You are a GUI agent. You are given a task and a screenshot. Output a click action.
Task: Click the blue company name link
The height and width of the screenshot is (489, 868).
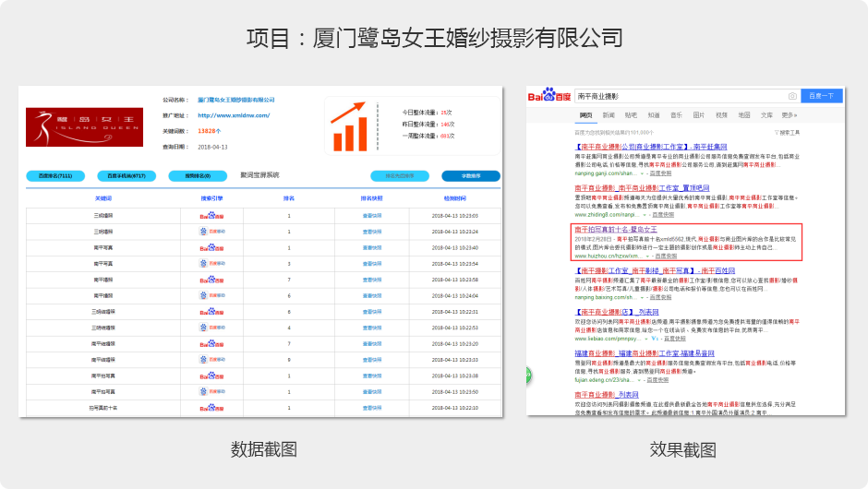pos(236,101)
